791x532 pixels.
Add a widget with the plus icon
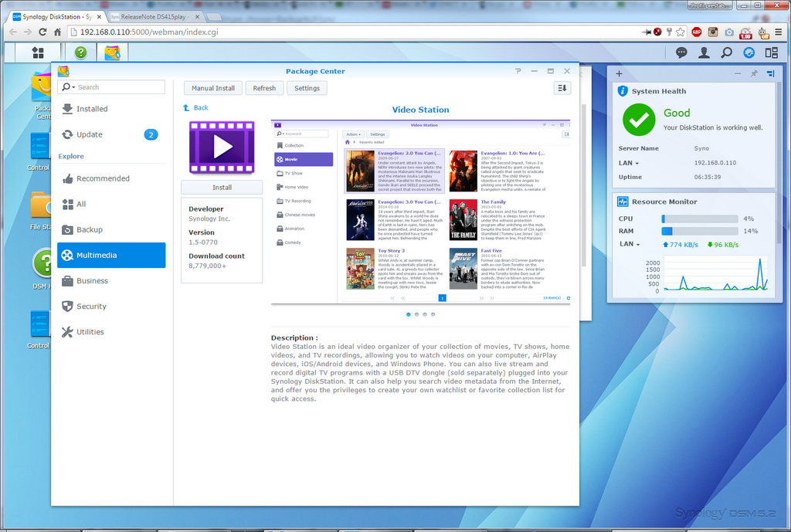619,73
